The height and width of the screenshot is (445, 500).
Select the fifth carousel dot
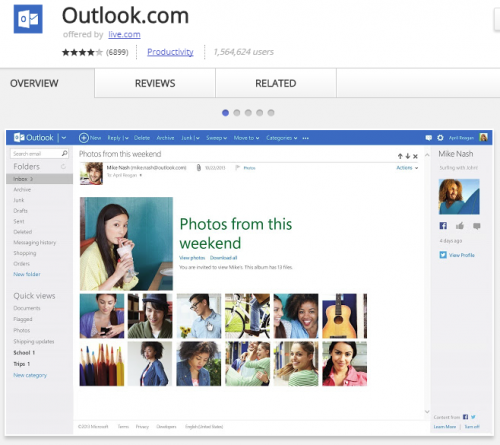coord(271,113)
